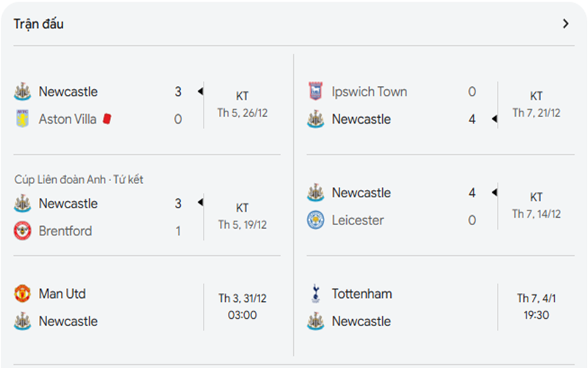
Task: Open the Tottenham team name
Action: [362, 294]
